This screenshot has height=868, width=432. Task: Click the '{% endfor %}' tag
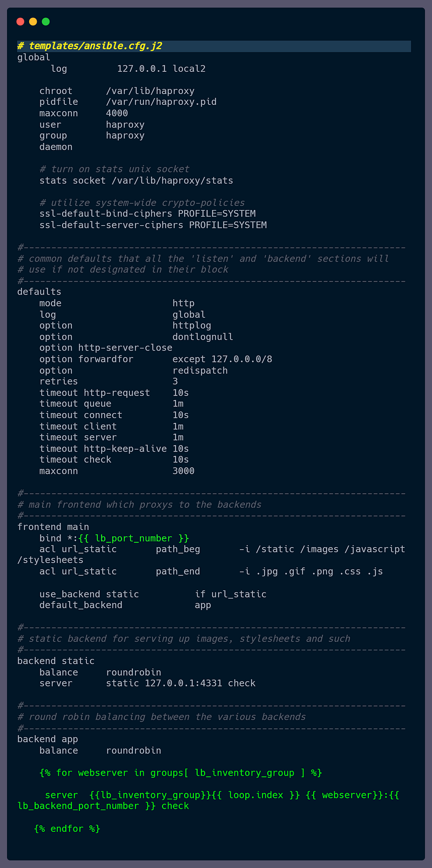click(x=67, y=828)
